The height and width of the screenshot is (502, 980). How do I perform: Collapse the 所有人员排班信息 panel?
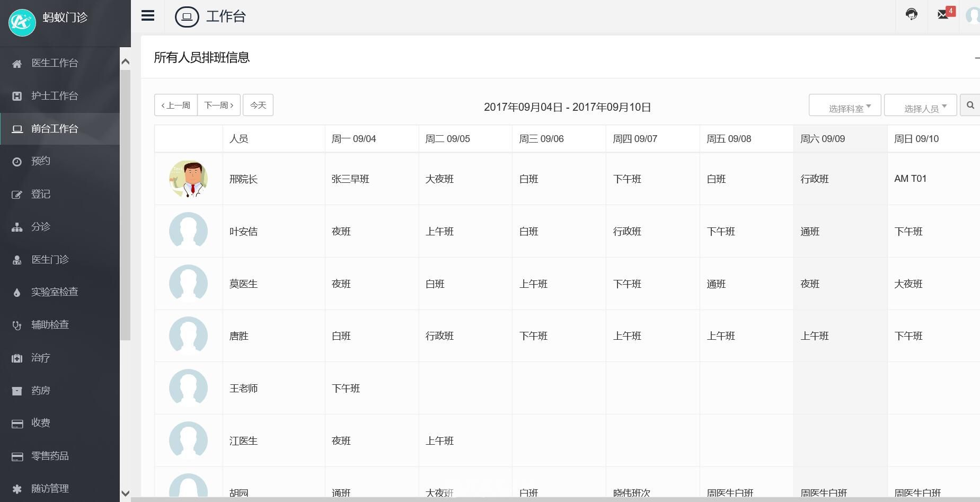[977, 57]
